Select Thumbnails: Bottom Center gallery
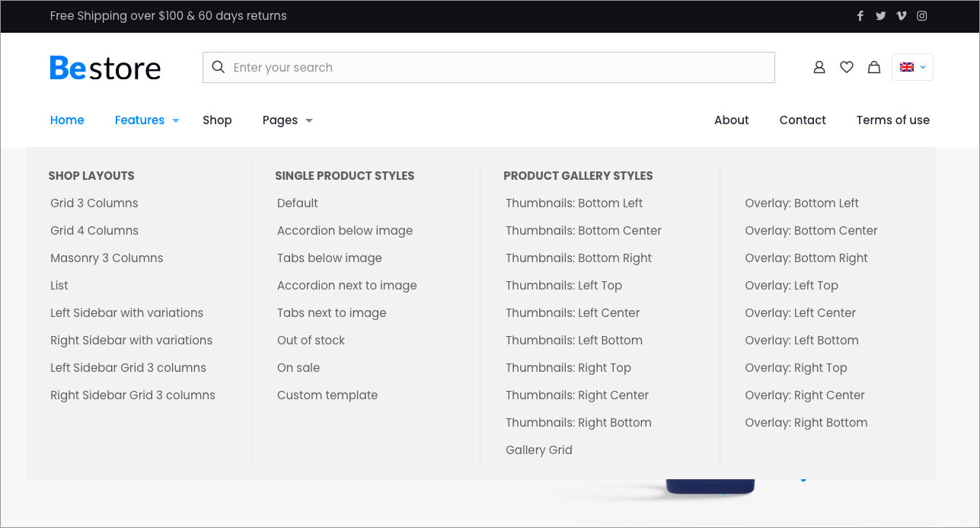The width and height of the screenshot is (980, 528). pyautogui.click(x=584, y=230)
